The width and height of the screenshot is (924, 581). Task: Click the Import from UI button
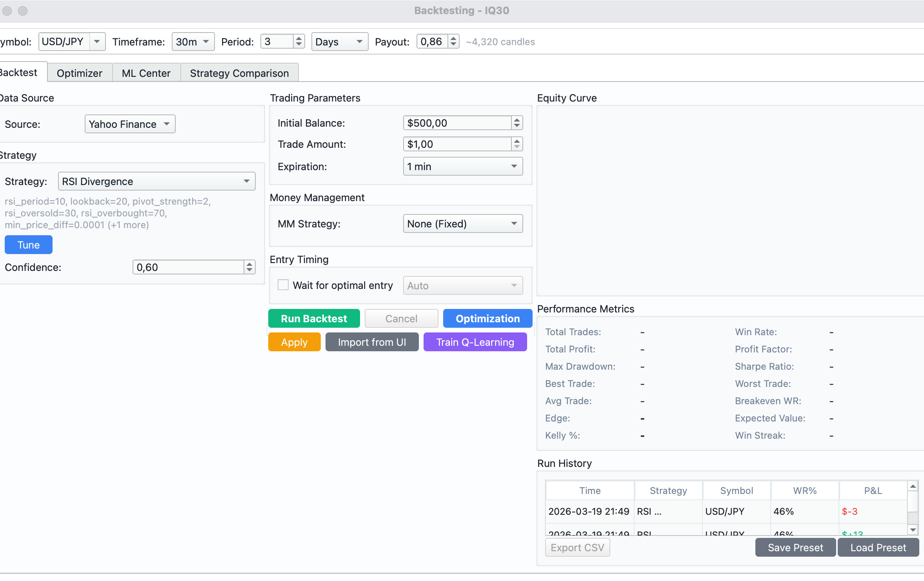(372, 342)
